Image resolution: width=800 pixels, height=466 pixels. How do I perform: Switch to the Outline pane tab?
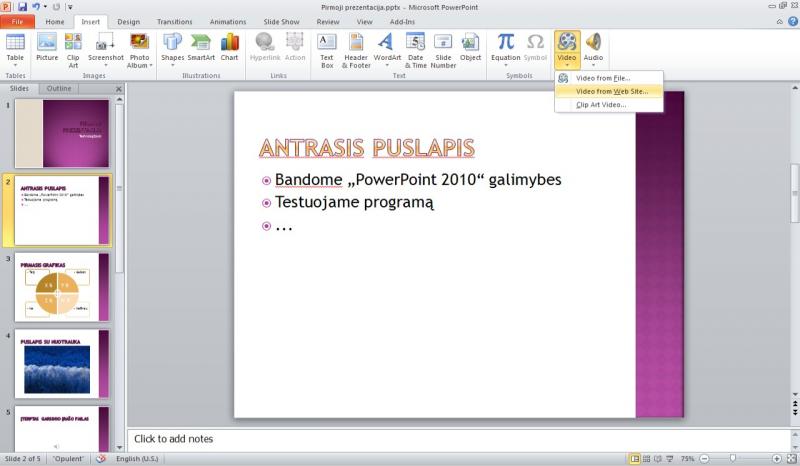(59, 88)
